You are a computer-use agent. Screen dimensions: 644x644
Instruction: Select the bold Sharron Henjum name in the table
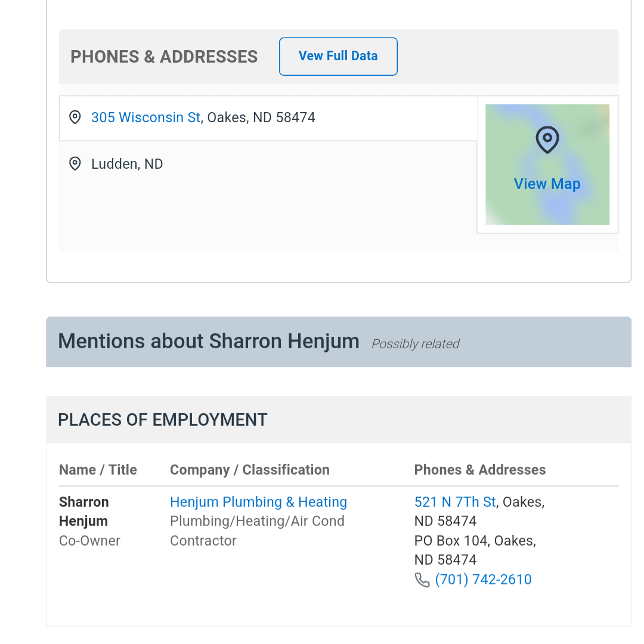83,511
